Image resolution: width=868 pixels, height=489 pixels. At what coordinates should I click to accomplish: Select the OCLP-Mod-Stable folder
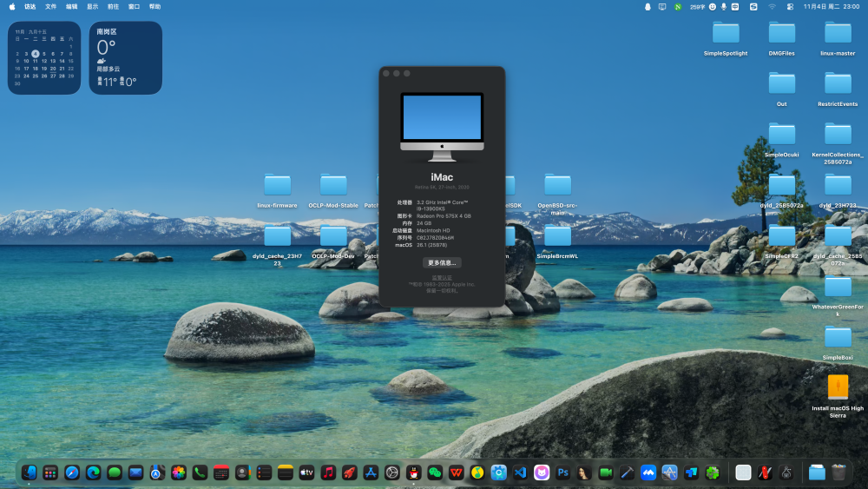tap(333, 190)
